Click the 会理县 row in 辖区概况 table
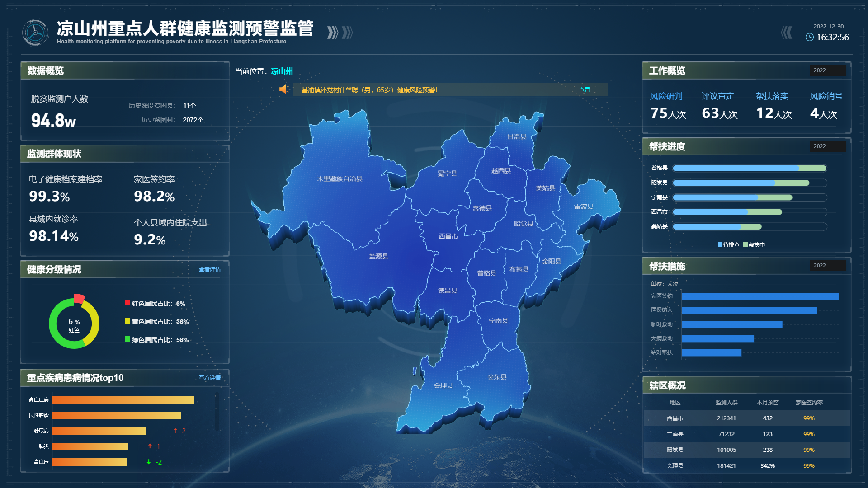This screenshot has height=488, width=868. click(747, 465)
